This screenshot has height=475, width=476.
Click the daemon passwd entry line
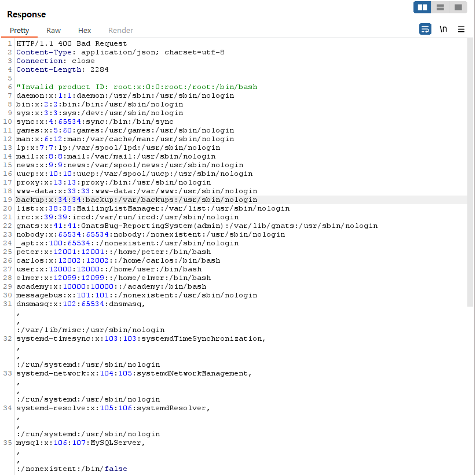[125, 95]
